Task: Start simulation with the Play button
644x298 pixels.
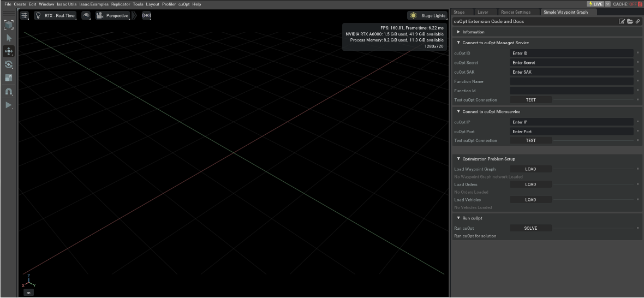Action: (x=9, y=105)
